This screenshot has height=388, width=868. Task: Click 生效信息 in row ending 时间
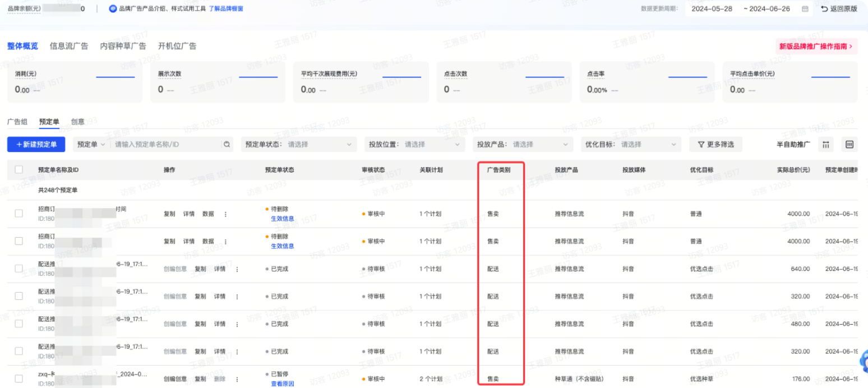(283, 219)
